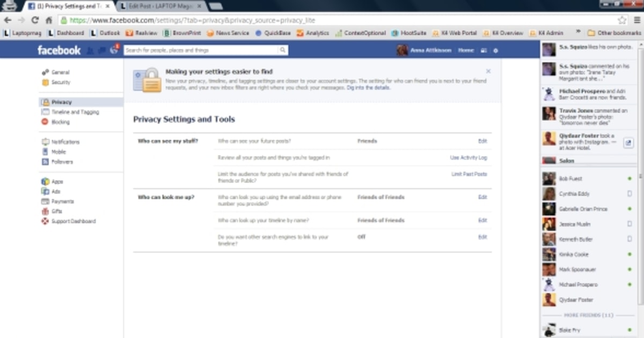Go to Home from the top navigation
The width and height of the screenshot is (644, 338).
click(466, 50)
